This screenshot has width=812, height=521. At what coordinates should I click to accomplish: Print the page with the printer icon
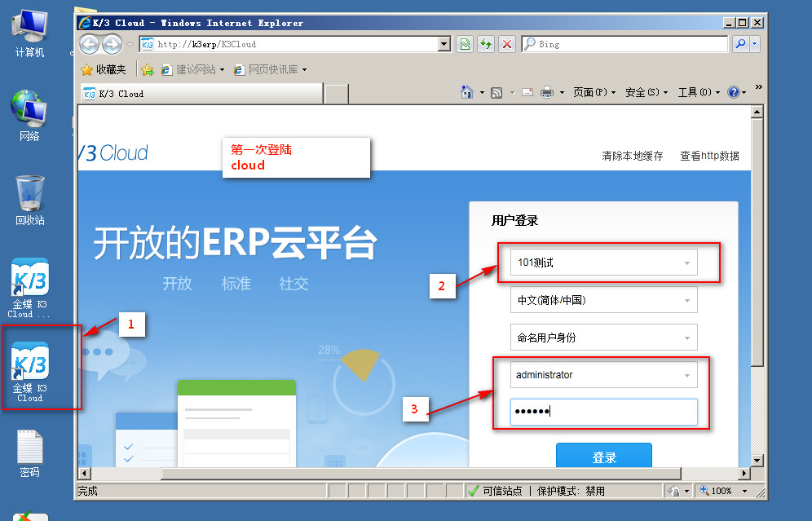coord(547,93)
